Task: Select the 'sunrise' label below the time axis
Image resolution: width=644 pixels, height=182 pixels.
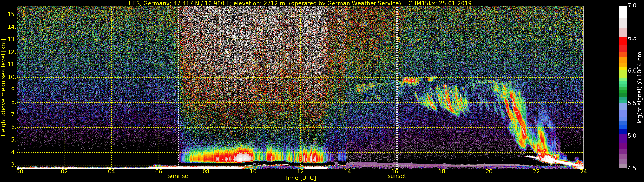Action: (178, 176)
